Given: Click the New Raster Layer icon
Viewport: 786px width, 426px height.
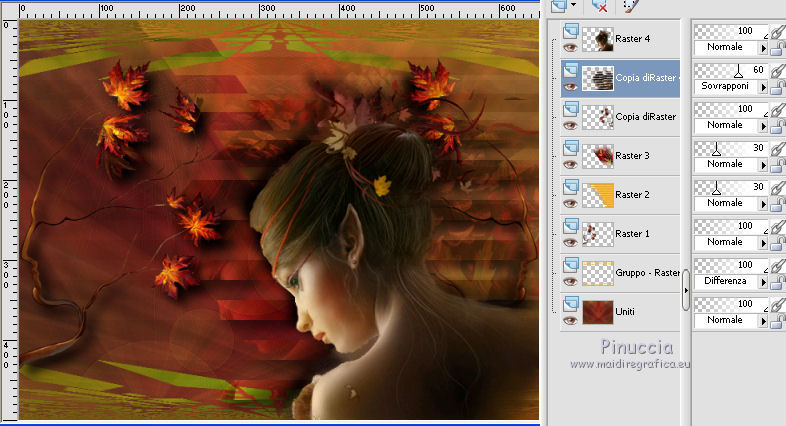Looking at the screenshot, I should [558, 6].
